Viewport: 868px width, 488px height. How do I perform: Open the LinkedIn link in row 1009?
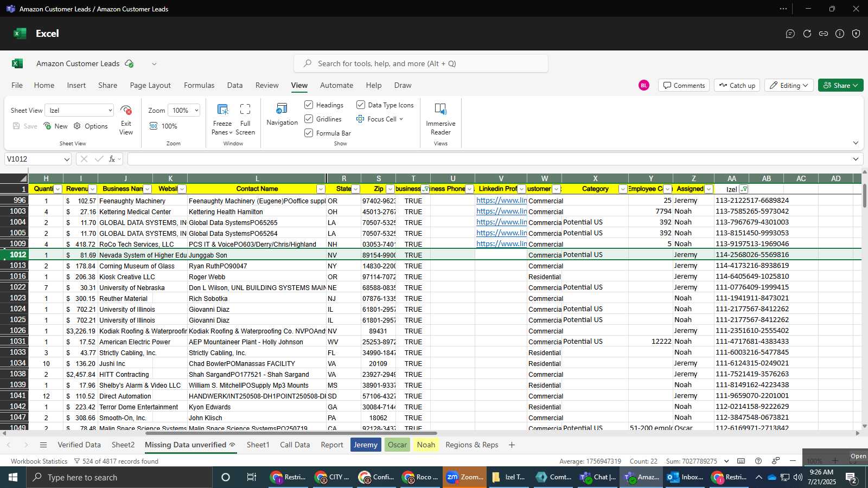pos(501,244)
